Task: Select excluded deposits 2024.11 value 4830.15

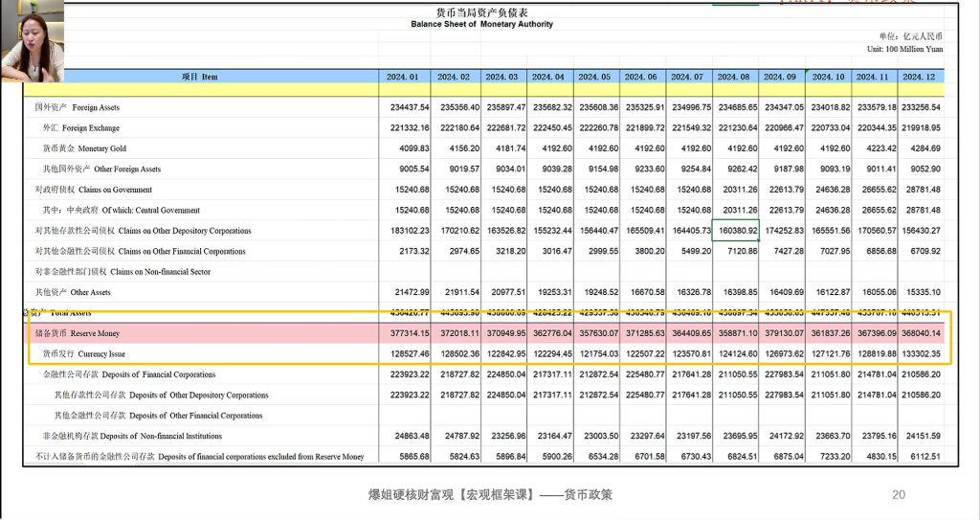Action: click(880, 457)
